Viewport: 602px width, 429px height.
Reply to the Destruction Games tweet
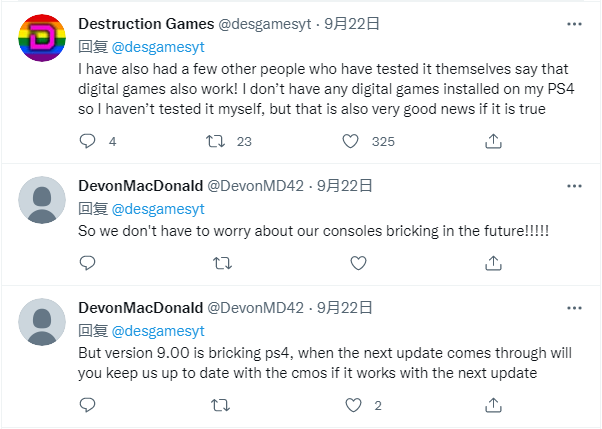coord(87,142)
